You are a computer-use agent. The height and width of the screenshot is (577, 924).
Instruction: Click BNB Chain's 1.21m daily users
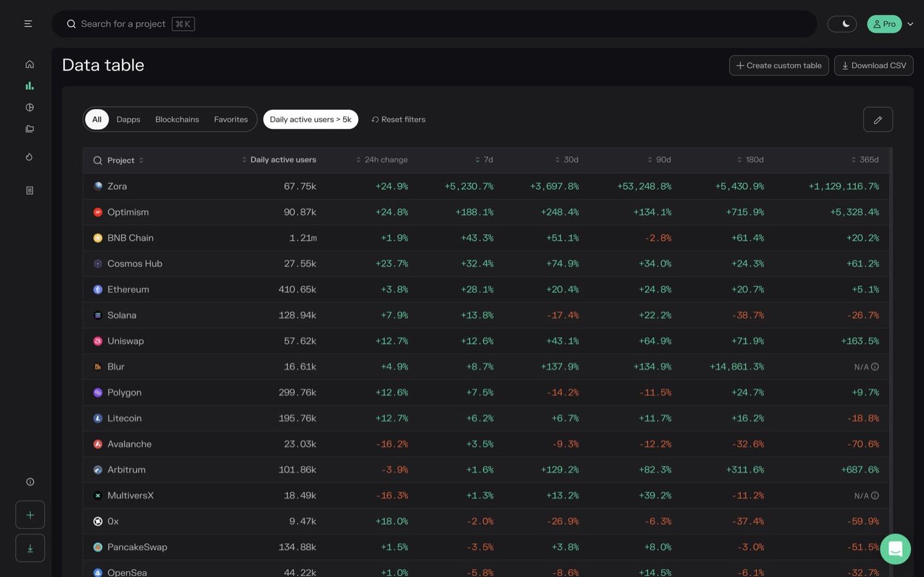pos(303,238)
